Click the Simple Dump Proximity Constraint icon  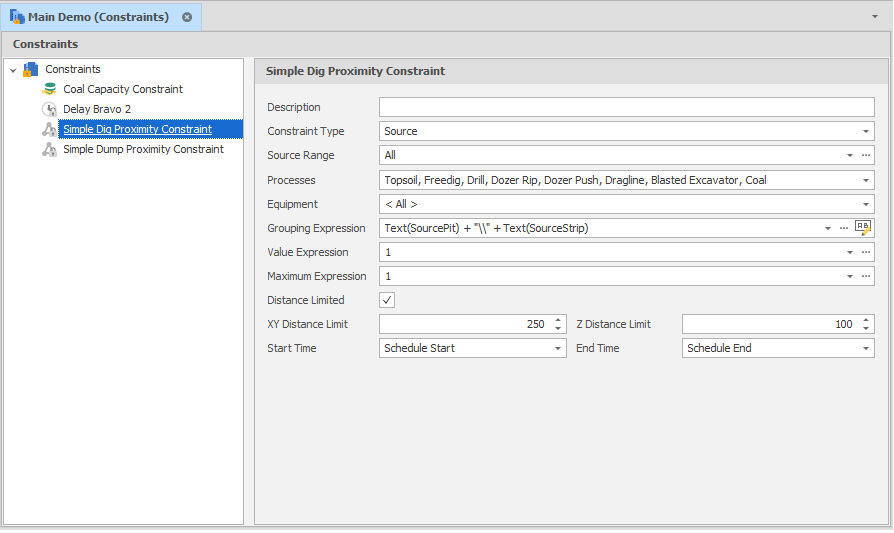click(x=49, y=149)
